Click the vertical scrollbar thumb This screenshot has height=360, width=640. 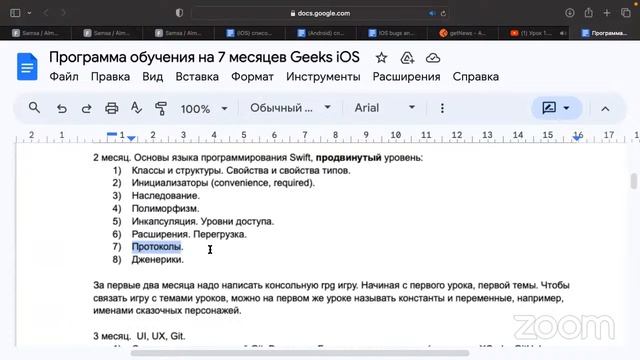pyautogui.click(x=633, y=181)
